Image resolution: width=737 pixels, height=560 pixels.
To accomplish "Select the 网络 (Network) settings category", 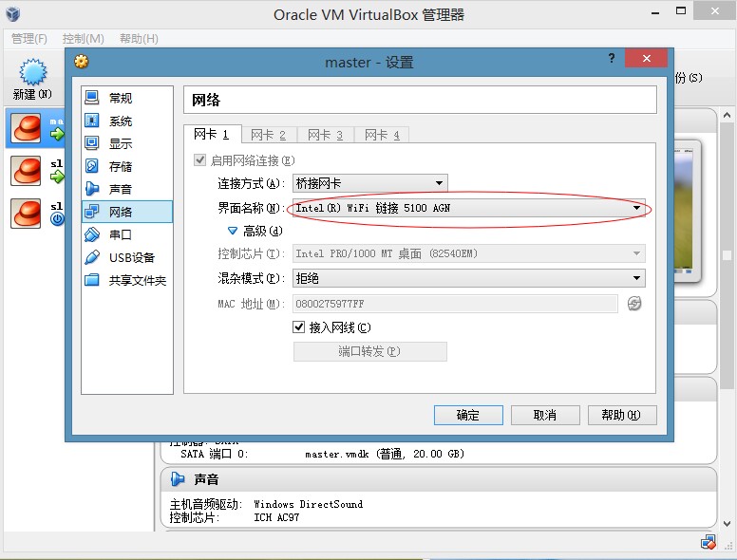I will [127, 212].
